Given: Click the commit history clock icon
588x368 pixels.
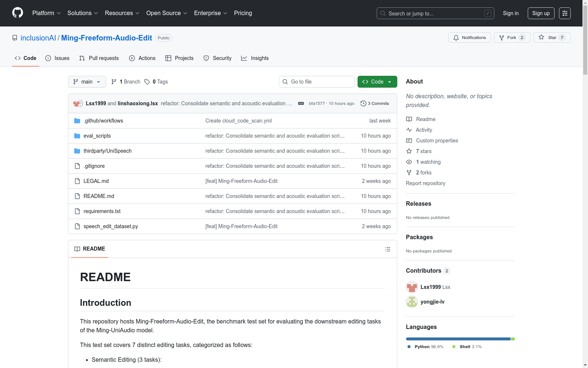Looking at the screenshot, I should (363, 103).
